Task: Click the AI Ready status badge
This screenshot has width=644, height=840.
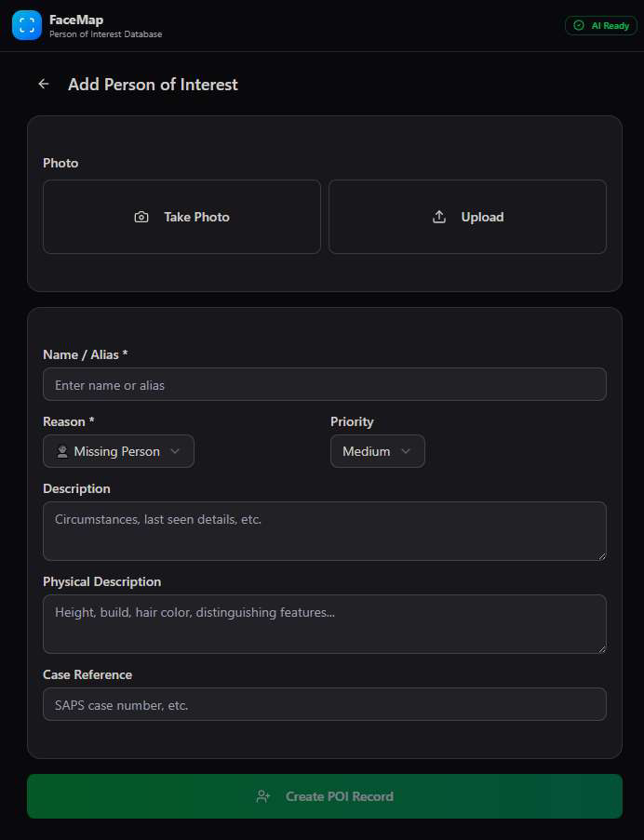Action: point(601,25)
